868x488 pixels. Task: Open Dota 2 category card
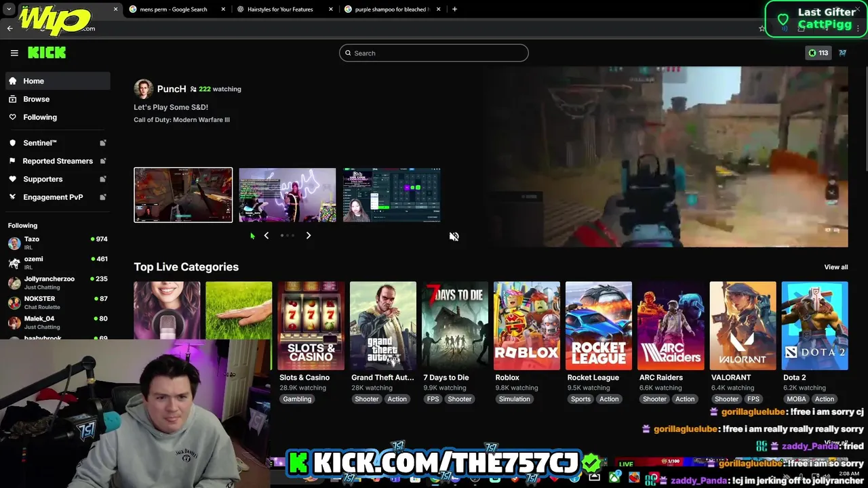(814, 326)
